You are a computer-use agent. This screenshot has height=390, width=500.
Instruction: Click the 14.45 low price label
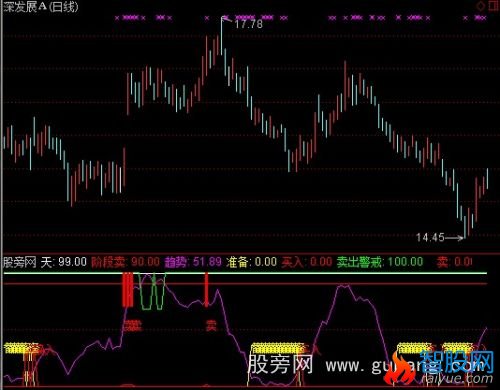pos(430,237)
